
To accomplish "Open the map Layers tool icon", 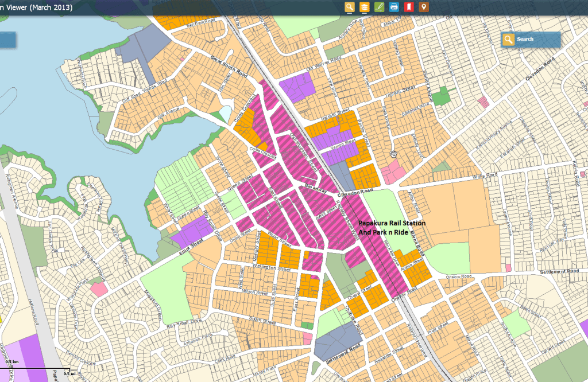I will click(x=364, y=7).
